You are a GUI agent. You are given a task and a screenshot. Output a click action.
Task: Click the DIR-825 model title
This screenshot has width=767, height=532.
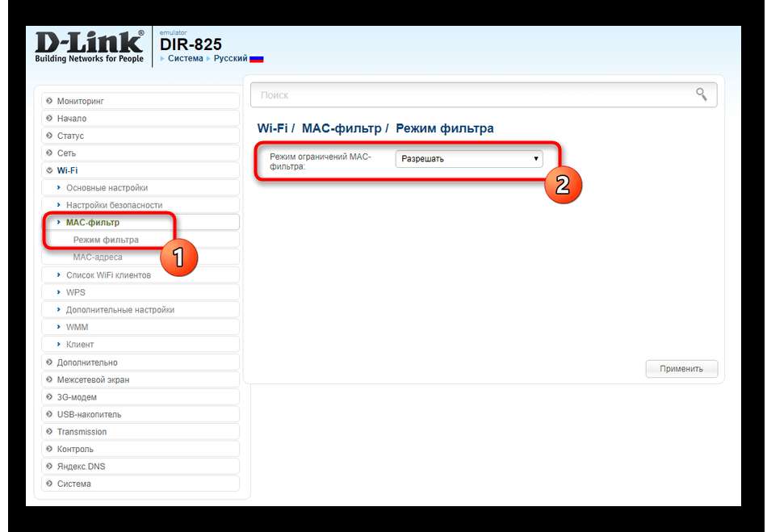click(191, 44)
